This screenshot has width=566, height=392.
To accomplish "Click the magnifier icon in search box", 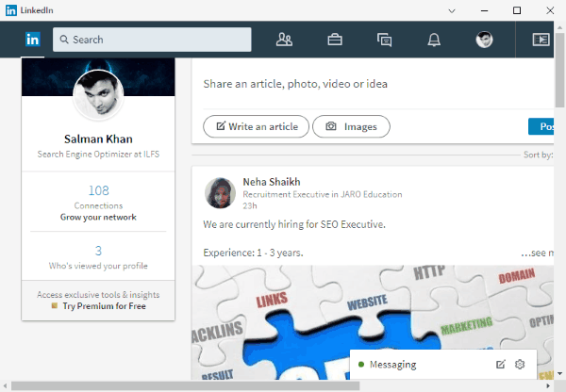I will 64,40.
